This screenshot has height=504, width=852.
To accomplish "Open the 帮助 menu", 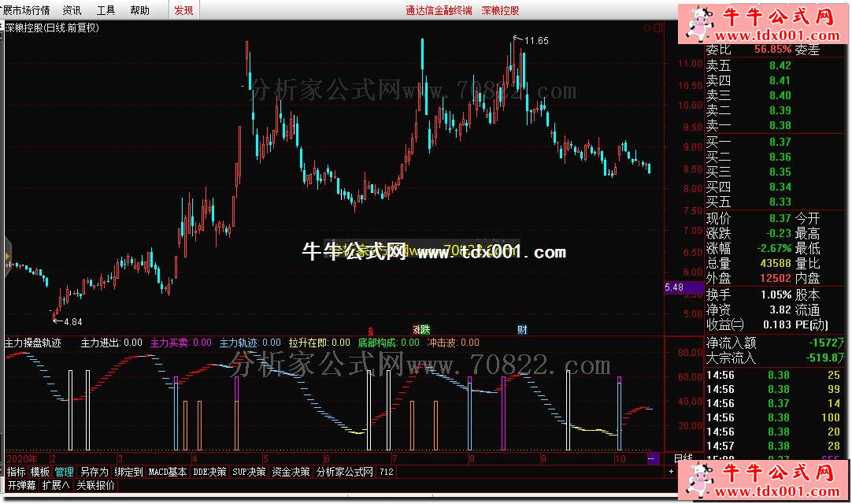I will click(139, 10).
